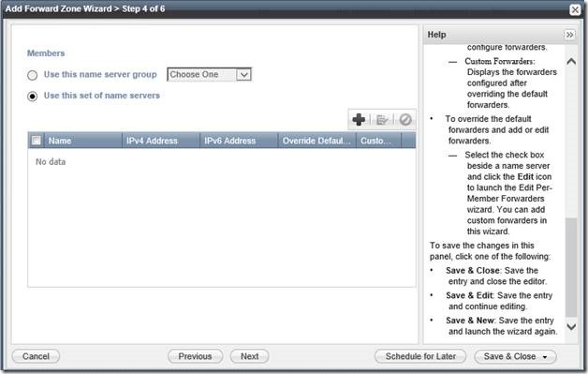Open the Choose One name server group dropdown

(x=209, y=74)
